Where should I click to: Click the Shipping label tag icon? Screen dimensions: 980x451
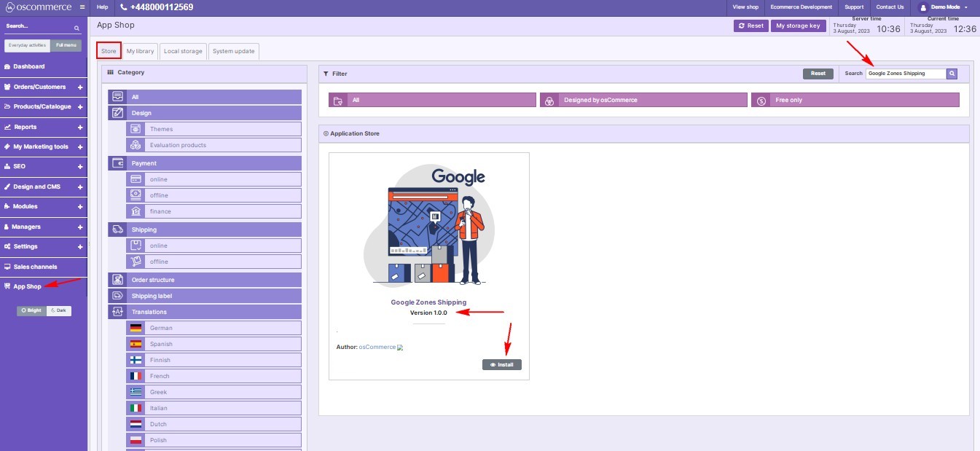[x=117, y=296]
